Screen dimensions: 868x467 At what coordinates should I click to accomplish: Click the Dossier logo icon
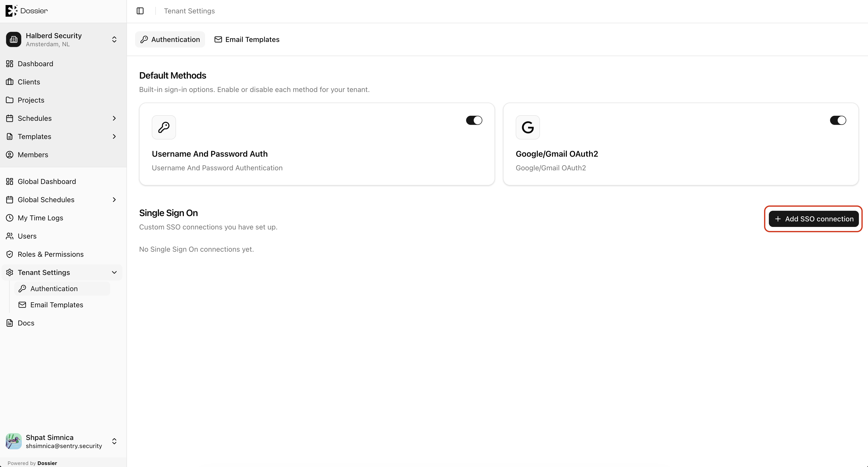point(11,11)
